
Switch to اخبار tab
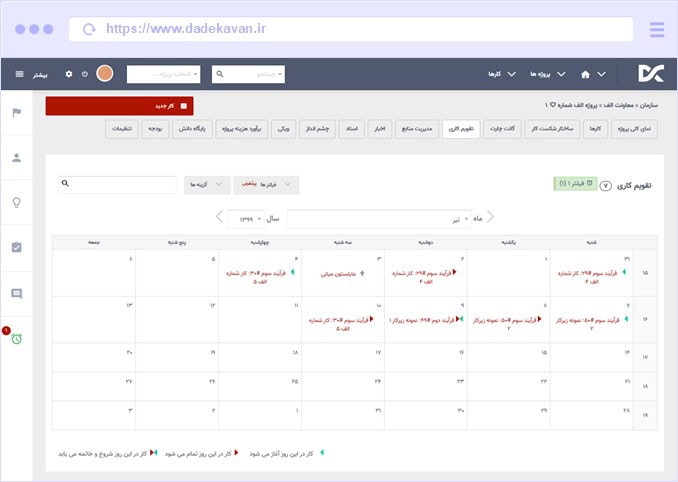380,129
